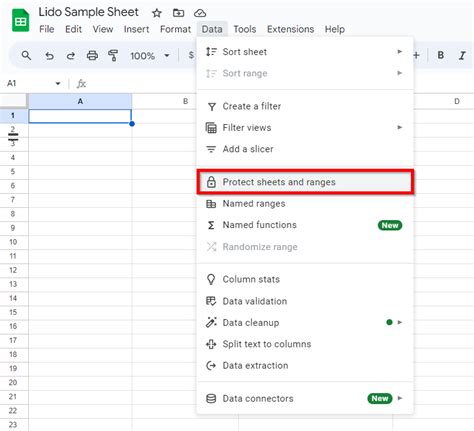Undo the last action
Screen dimensions: 474x431
click(49, 55)
